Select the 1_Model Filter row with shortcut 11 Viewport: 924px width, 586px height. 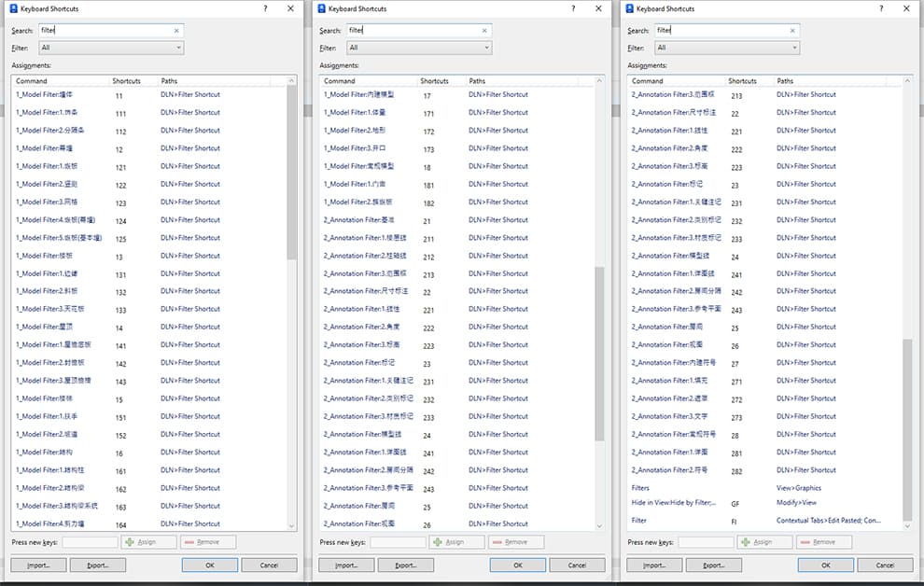tap(149, 95)
